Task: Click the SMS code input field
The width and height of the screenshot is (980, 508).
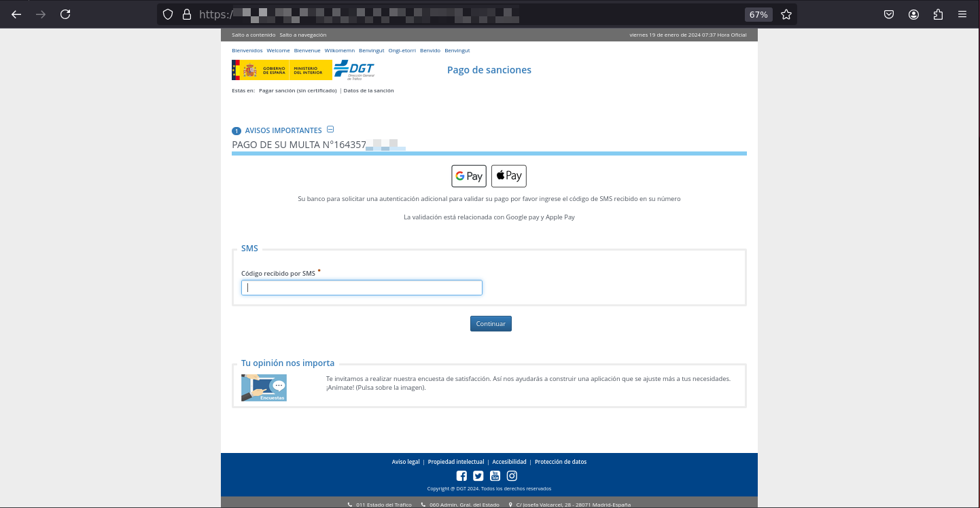Action: click(362, 288)
